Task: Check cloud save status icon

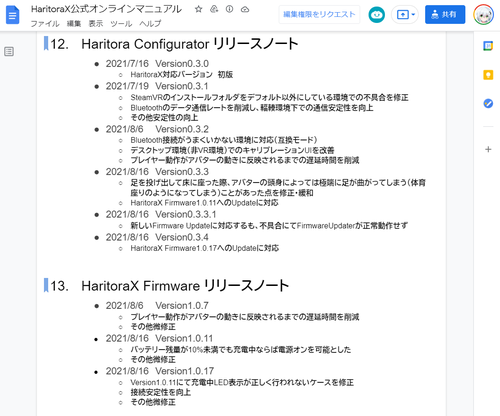Action: pyautogui.click(x=245, y=9)
